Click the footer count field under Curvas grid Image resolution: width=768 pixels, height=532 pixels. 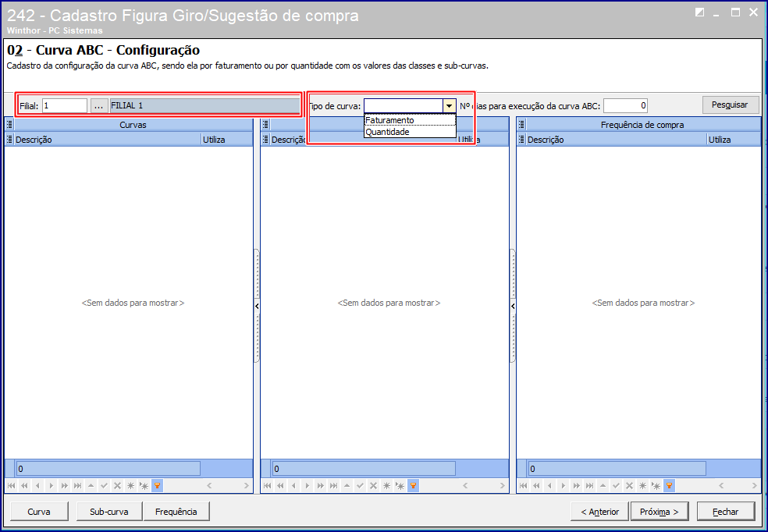[108, 469]
